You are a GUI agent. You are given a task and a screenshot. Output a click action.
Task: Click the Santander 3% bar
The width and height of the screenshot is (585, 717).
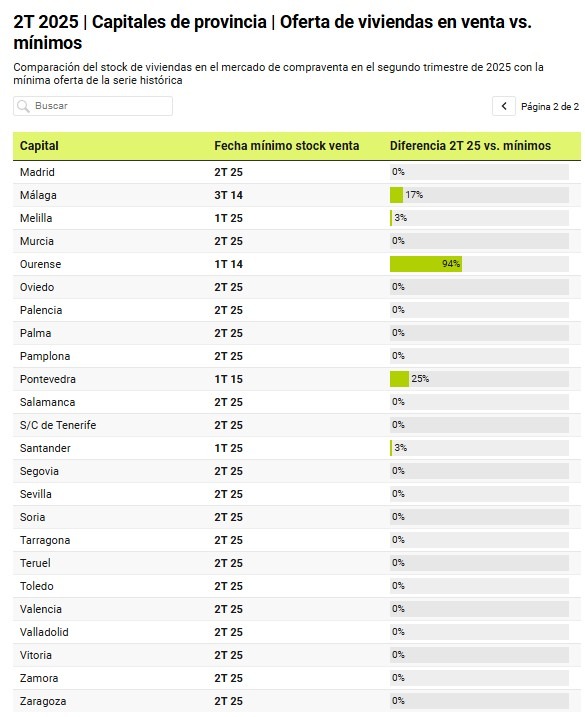point(391,448)
